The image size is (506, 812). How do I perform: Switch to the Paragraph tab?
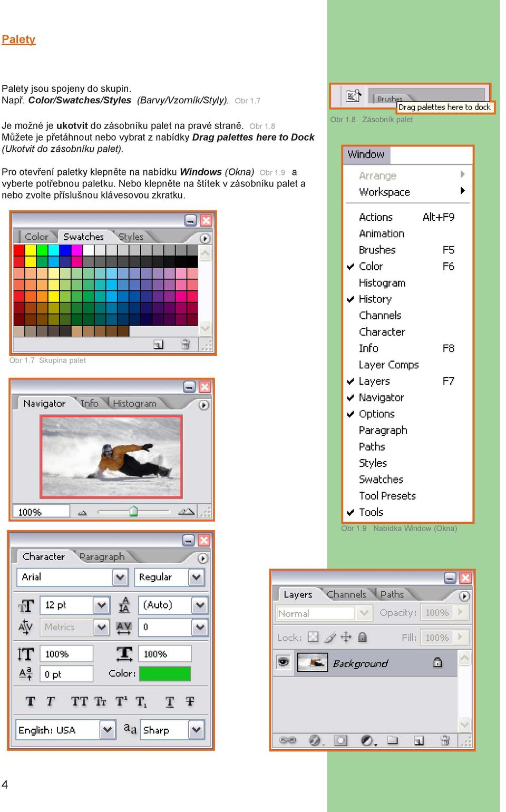point(102,557)
